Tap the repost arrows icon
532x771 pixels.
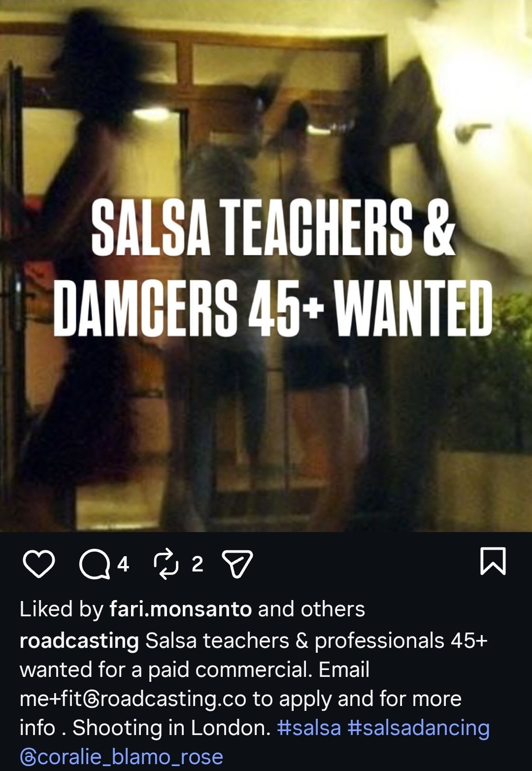166,564
